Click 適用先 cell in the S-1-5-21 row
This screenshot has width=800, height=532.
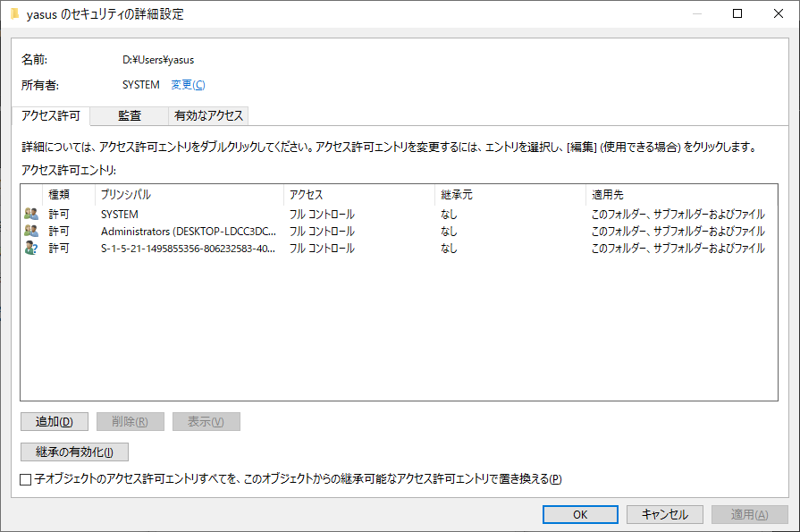coord(678,249)
